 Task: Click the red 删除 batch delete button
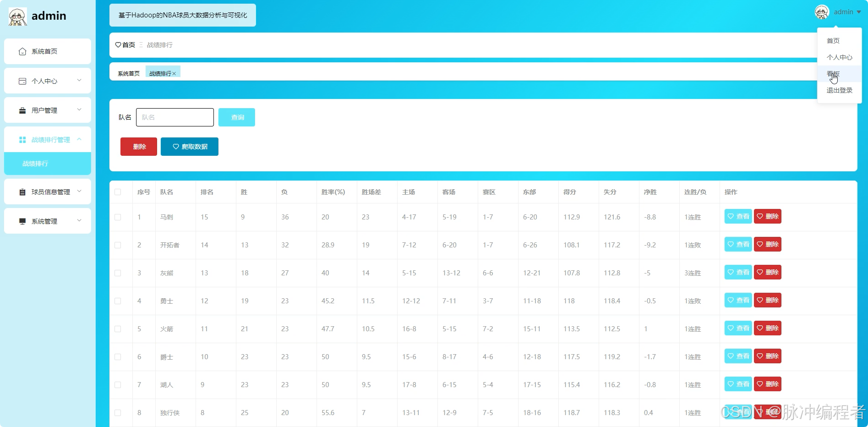point(139,147)
